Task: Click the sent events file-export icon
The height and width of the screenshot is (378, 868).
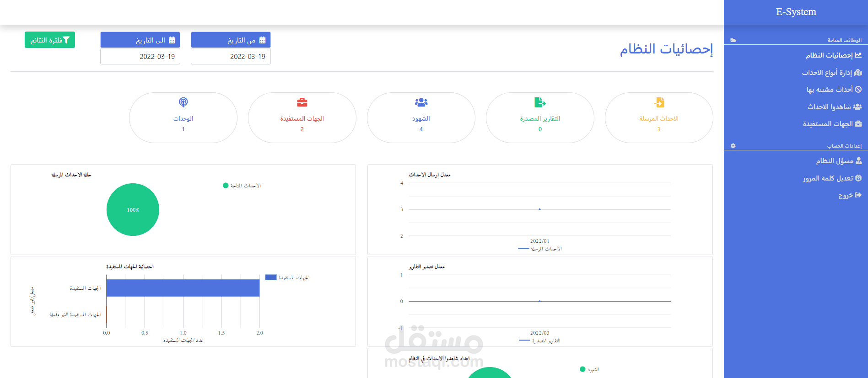Action: (659, 102)
